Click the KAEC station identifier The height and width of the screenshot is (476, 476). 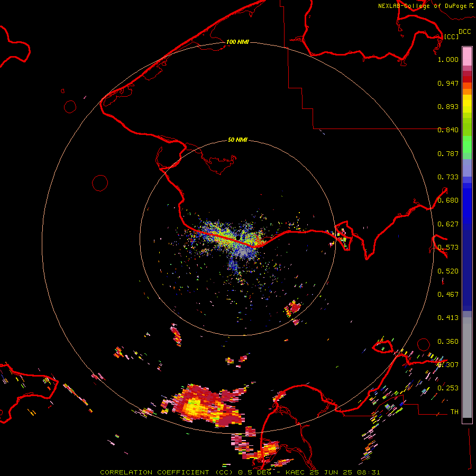point(295,472)
